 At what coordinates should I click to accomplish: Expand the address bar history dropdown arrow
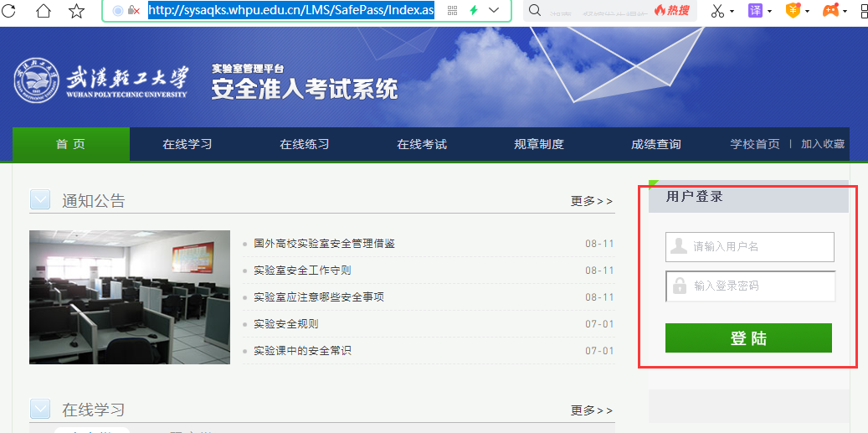point(494,10)
